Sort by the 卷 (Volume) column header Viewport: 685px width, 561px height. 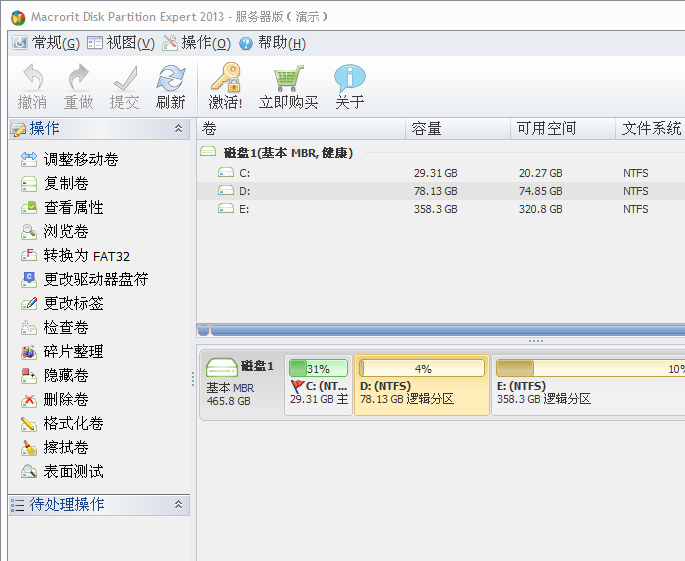pos(301,128)
